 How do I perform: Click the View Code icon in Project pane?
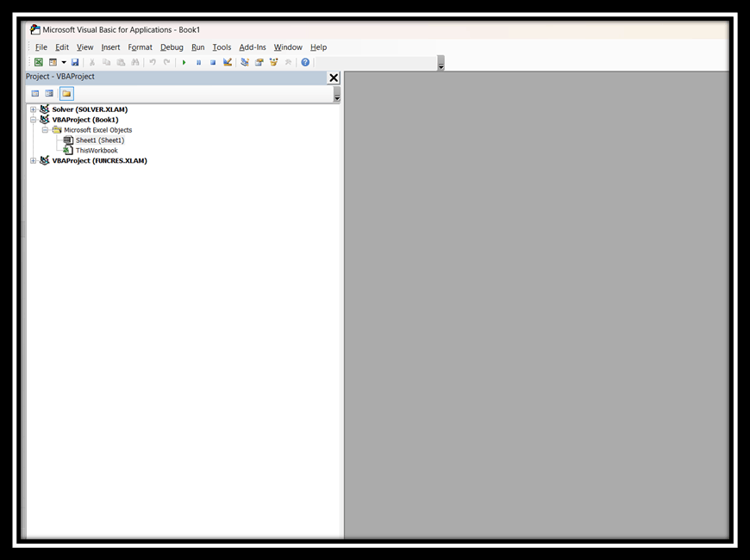point(35,93)
